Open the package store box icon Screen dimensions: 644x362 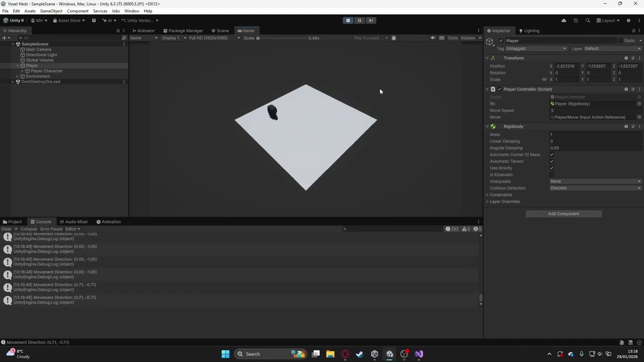coord(94,21)
